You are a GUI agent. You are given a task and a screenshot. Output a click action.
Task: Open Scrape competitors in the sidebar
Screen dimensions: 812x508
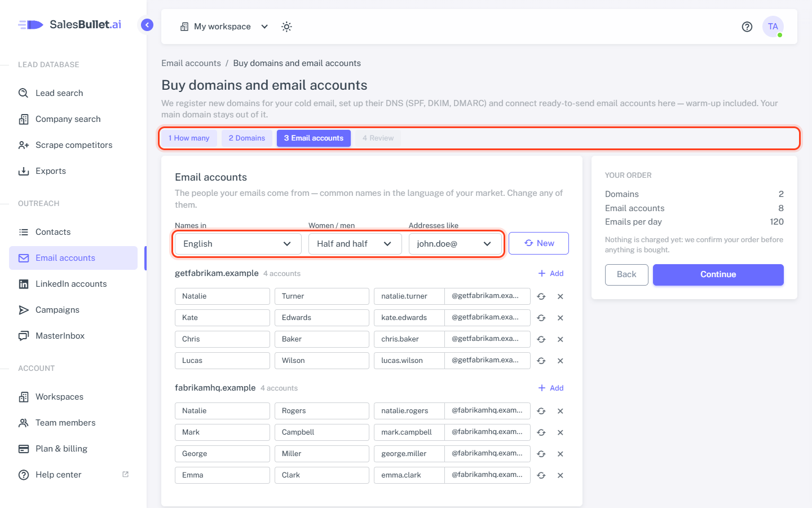tap(73, 145)
